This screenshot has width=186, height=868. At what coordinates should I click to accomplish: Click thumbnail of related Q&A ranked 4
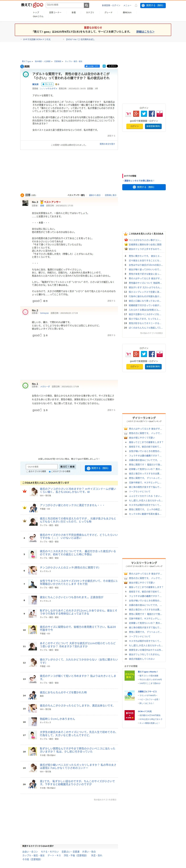33,538
